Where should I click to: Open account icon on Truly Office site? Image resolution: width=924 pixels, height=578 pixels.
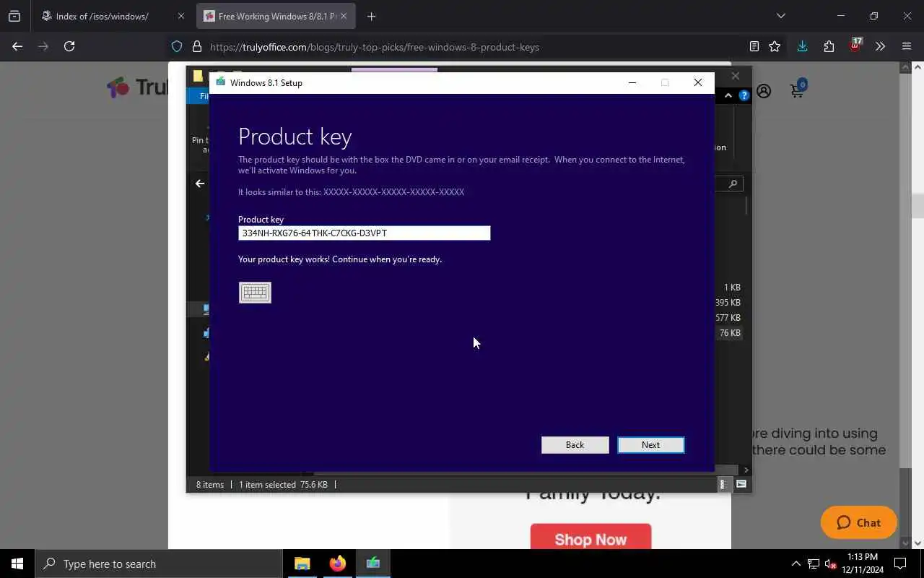764,92
